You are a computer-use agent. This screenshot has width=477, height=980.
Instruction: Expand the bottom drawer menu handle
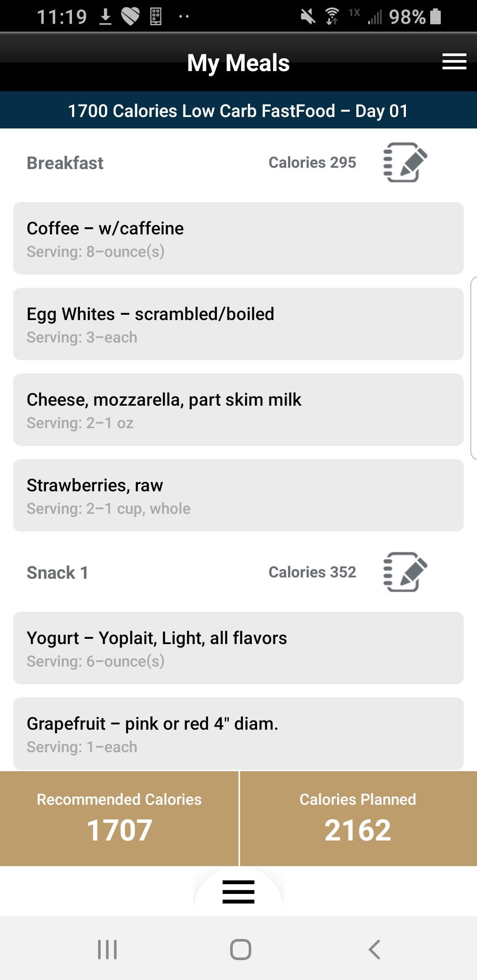238,892
